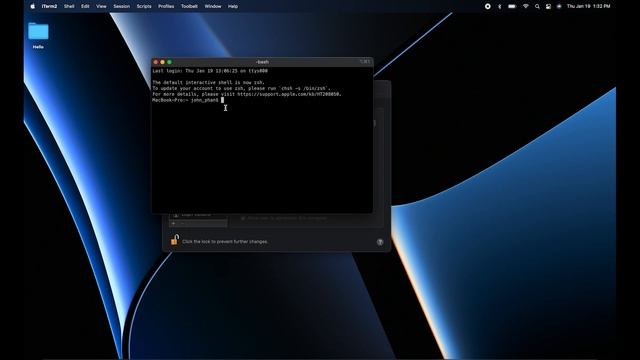Open the Scripts menu
640x360 pixels.
(144, 6)
